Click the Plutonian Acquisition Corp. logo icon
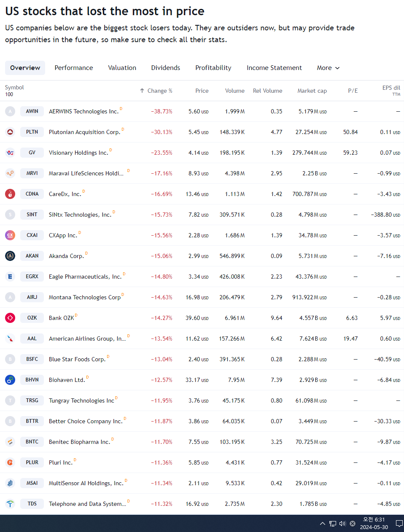Screen dimensions: 404x532 click(10, 132)
